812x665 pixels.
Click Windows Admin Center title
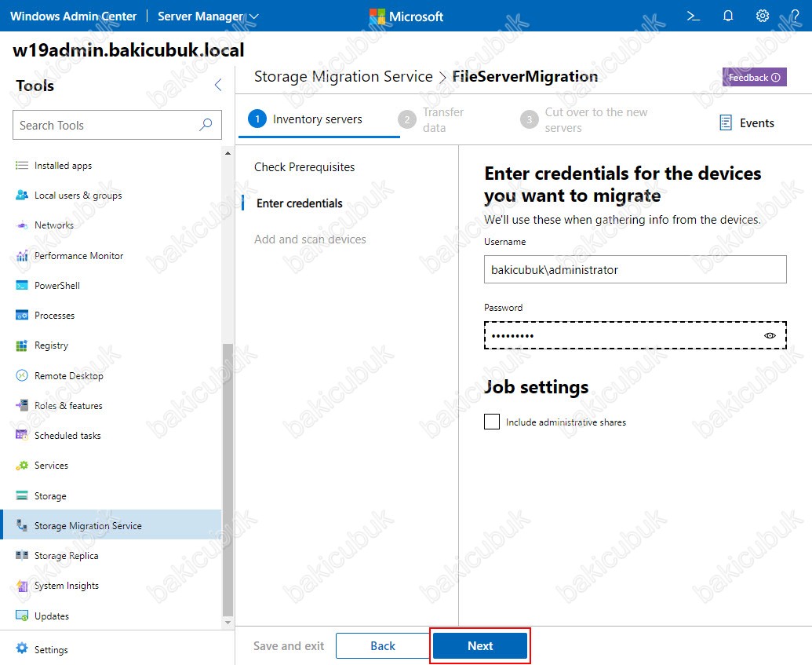[74, 16]
